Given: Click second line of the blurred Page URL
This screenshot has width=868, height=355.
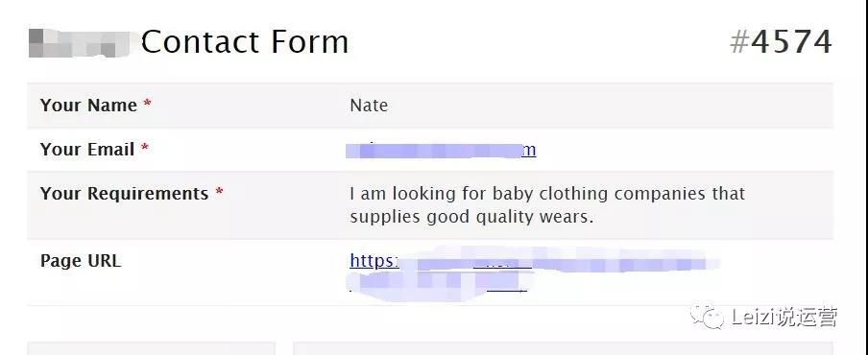Looking at the screenshot, I should (439, 283).
